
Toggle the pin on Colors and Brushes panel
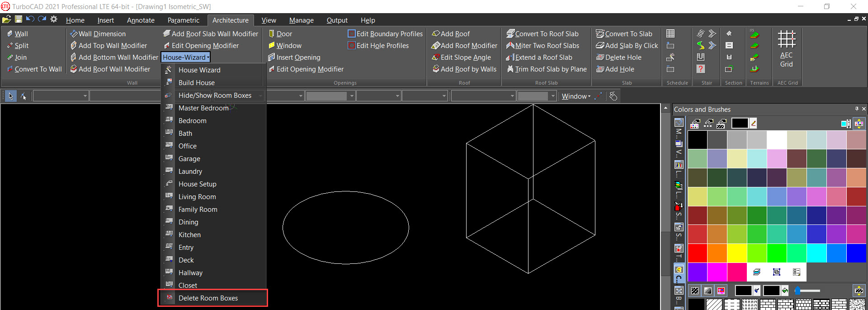(857, 109)
